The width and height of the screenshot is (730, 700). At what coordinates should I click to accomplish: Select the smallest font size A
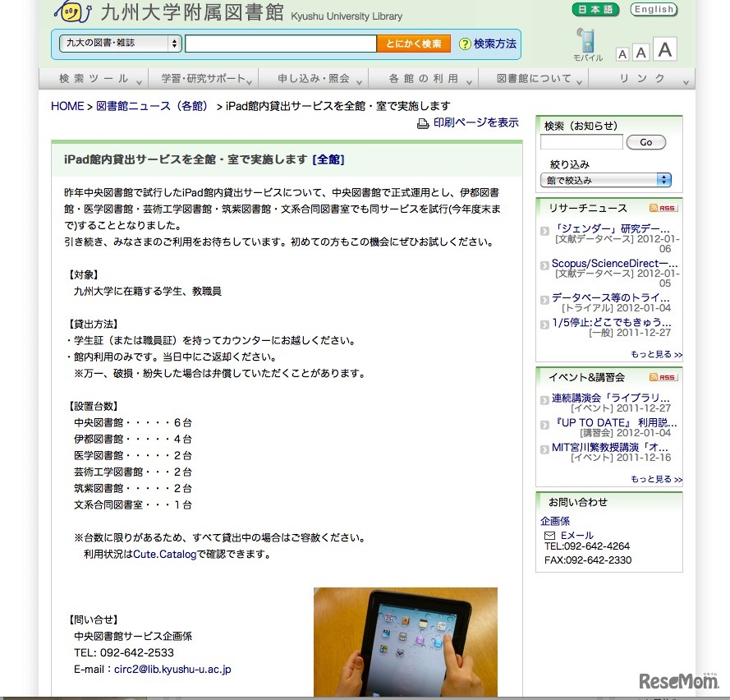click(622, 53)
